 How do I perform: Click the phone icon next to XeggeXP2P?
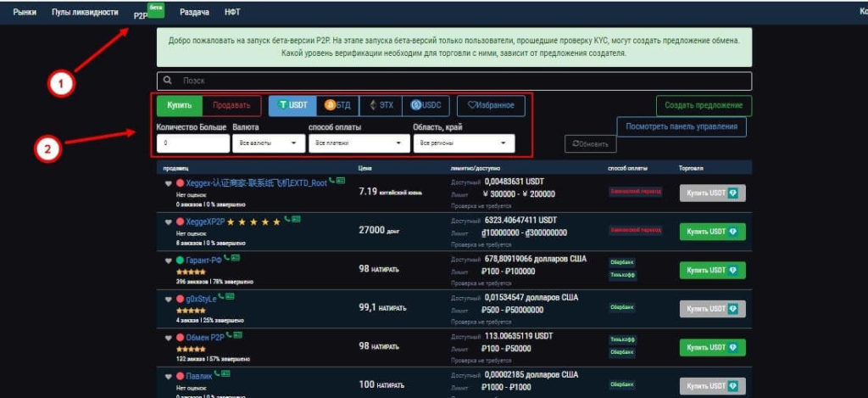point(287,219)
